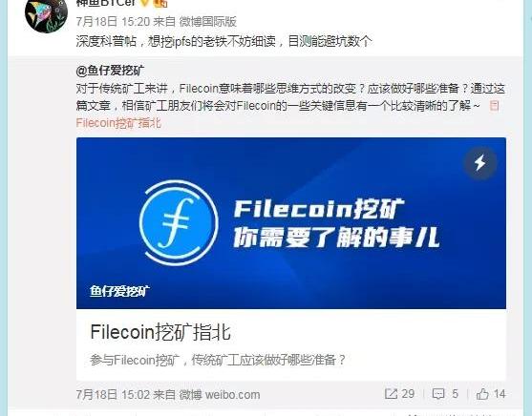
Task: Click the 7月18日 15:02 original post timestamp
Action: pyautogui.click(x=113, y=395)
